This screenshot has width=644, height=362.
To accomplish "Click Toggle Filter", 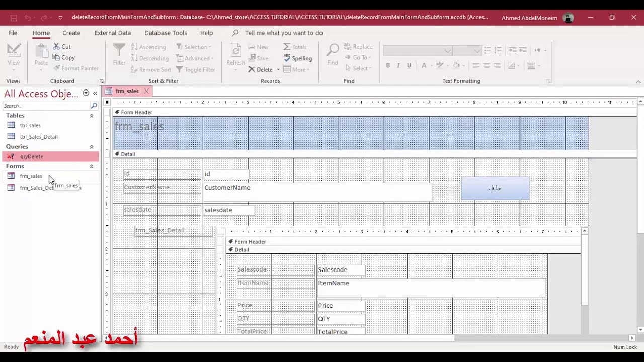I will pyautogui.click(x=195, y=70).
